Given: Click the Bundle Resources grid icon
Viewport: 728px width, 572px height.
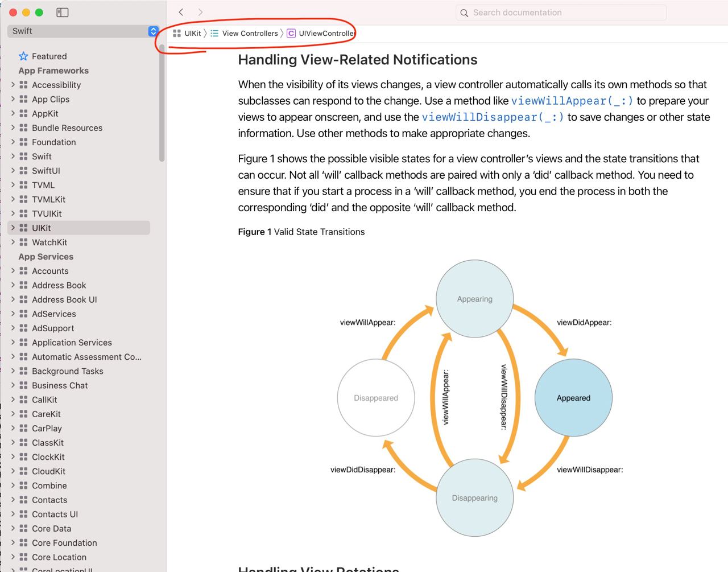Looking at the screenshot, I should click(x=23, y=127).
